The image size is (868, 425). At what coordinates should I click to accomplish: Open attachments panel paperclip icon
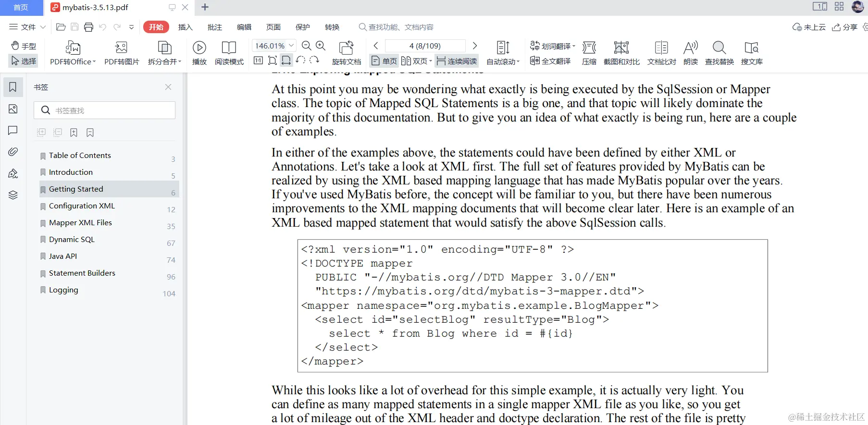(x=13, y=152)
